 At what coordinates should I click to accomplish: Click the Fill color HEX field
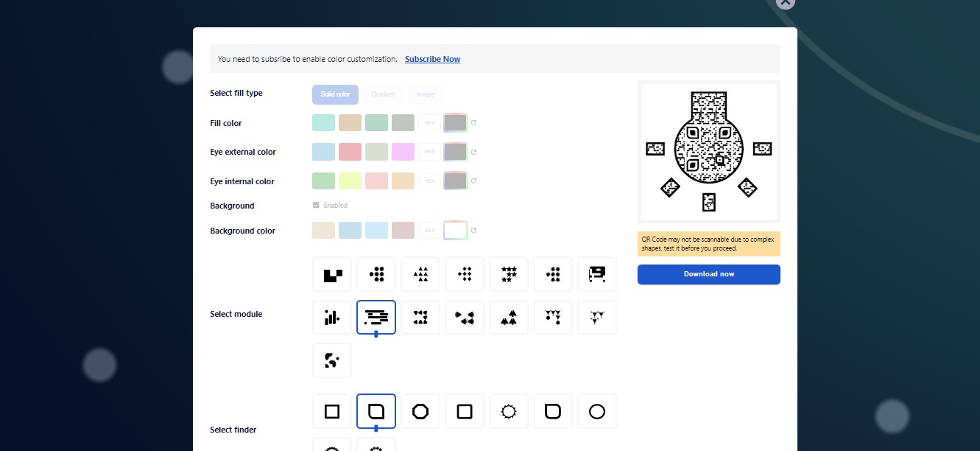pyautogui.click(x=429, y=123)
